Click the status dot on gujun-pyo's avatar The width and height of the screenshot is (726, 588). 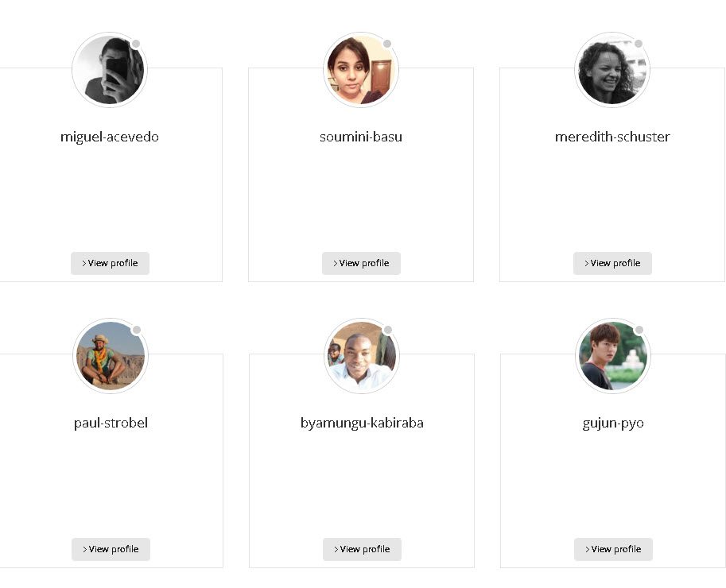point(639,330)
